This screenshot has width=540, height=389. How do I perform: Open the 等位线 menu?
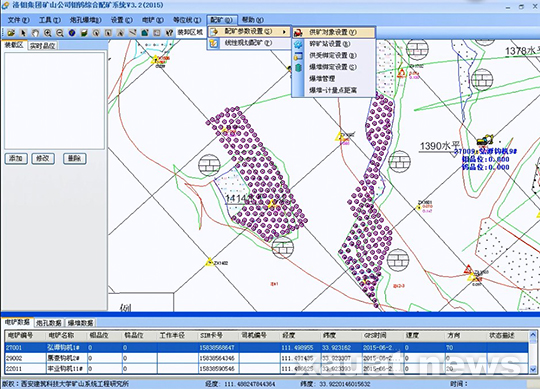coord(187,20)
